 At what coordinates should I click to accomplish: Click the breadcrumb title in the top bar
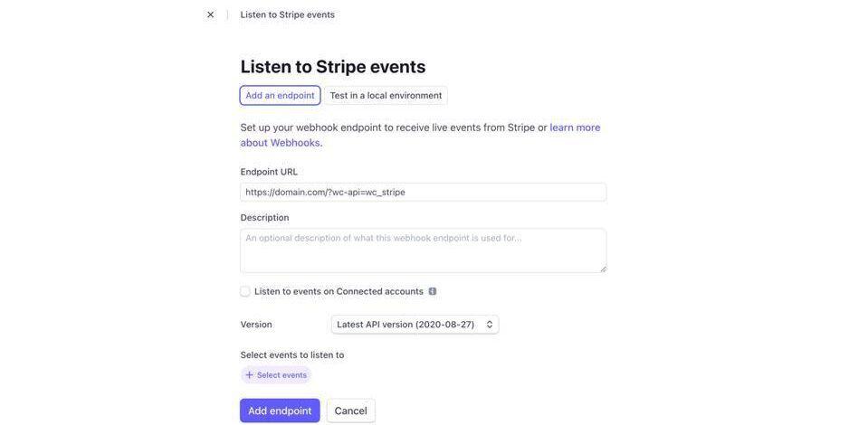(288, 14)
